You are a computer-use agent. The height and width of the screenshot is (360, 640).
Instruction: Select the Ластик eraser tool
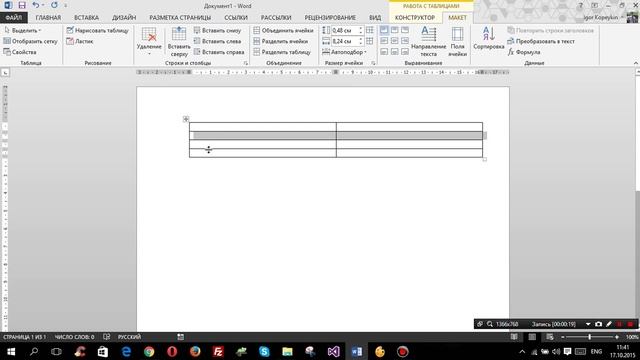click(x=80, y=41)
